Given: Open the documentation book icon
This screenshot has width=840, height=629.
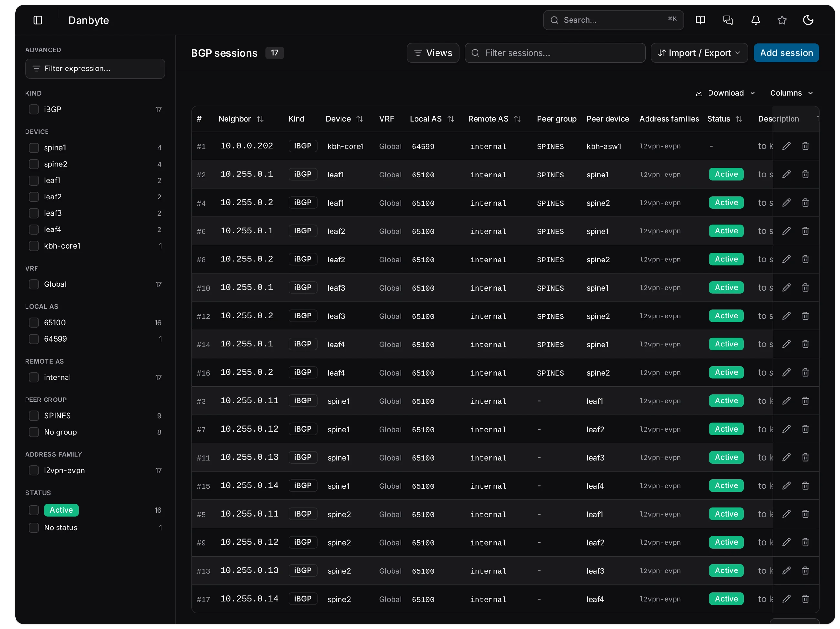Looking at the screenshot, I should click(700, 20).
